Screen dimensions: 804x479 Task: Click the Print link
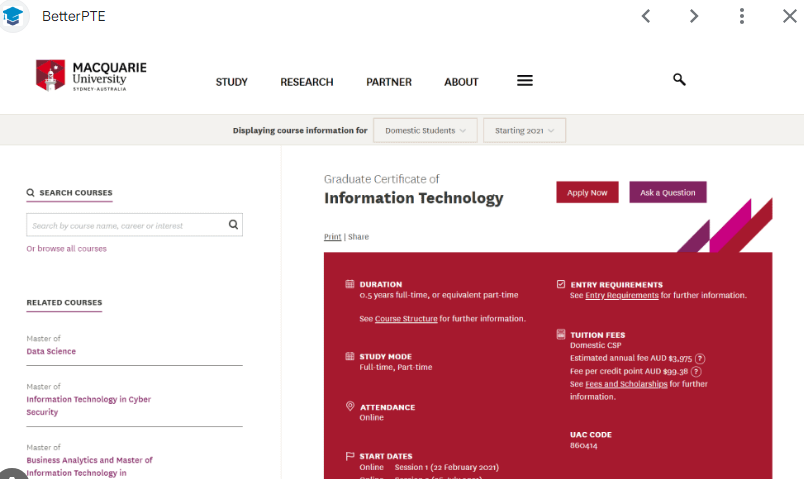[332, 237]
